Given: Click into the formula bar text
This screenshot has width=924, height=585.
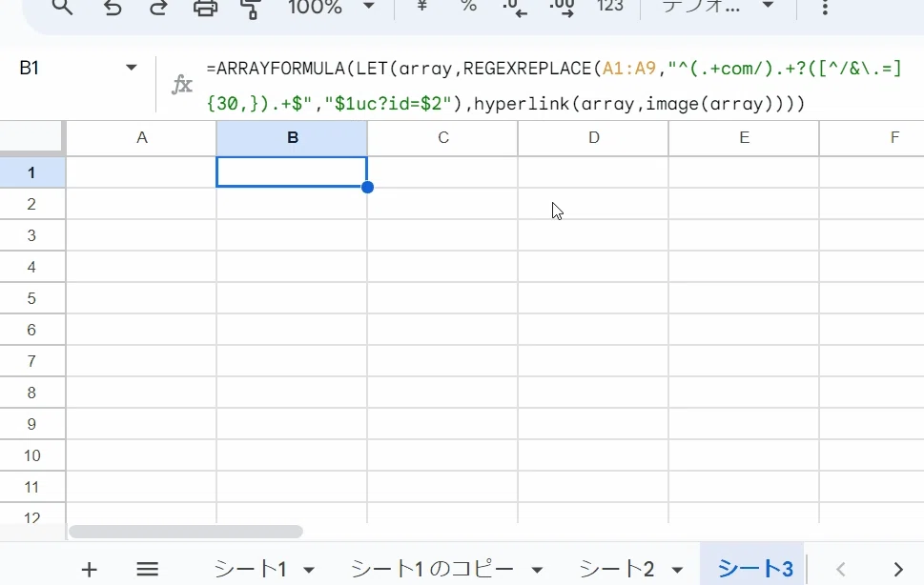Looking at the screenshot, I should point(554,86).
